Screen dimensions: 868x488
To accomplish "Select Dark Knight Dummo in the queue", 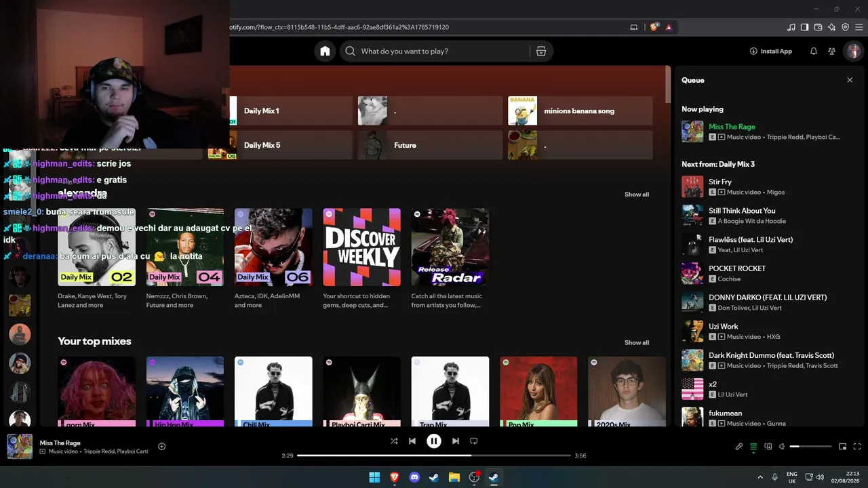I will coord(767,360).
